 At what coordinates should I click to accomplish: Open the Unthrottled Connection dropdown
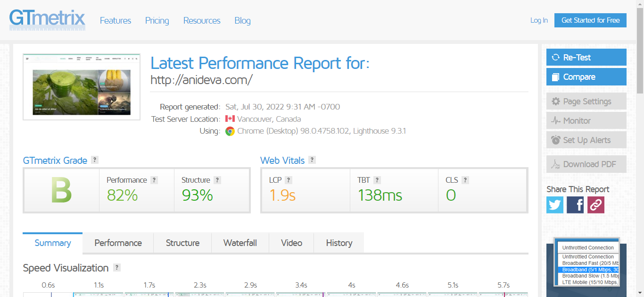pos(588,247)
